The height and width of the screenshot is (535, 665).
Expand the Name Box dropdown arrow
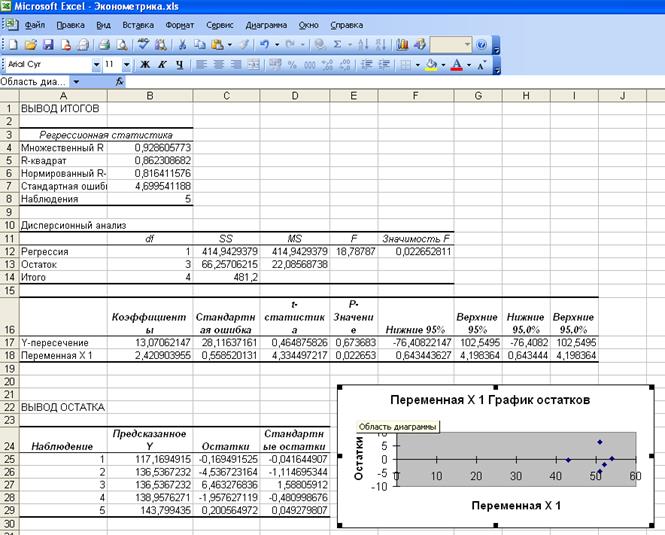(x=77, y=82)
